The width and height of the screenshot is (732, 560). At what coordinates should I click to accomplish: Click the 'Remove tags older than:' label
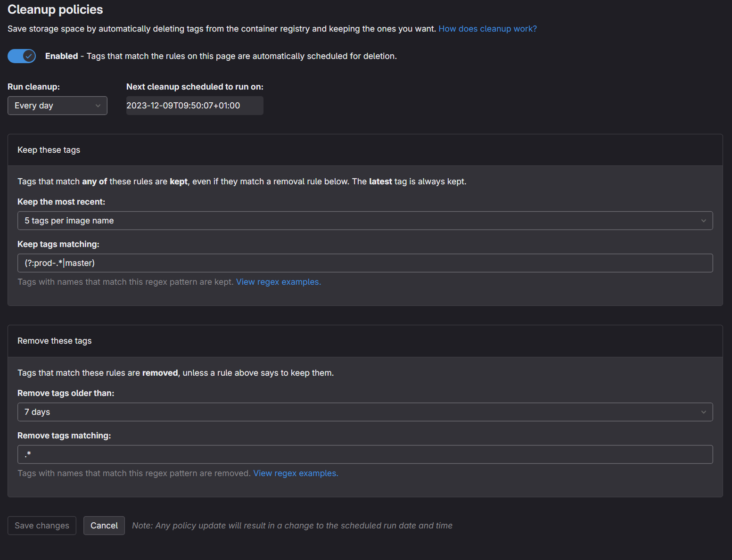click(66, 393)
